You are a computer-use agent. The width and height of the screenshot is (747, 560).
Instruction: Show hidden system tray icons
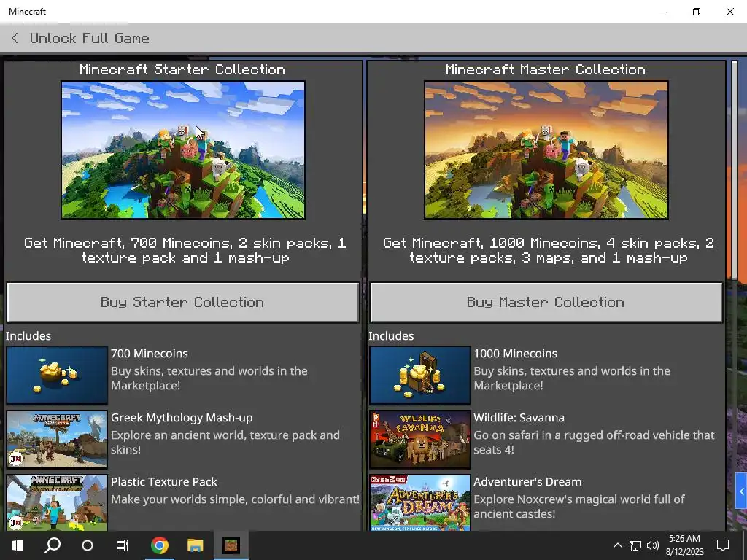617,545
